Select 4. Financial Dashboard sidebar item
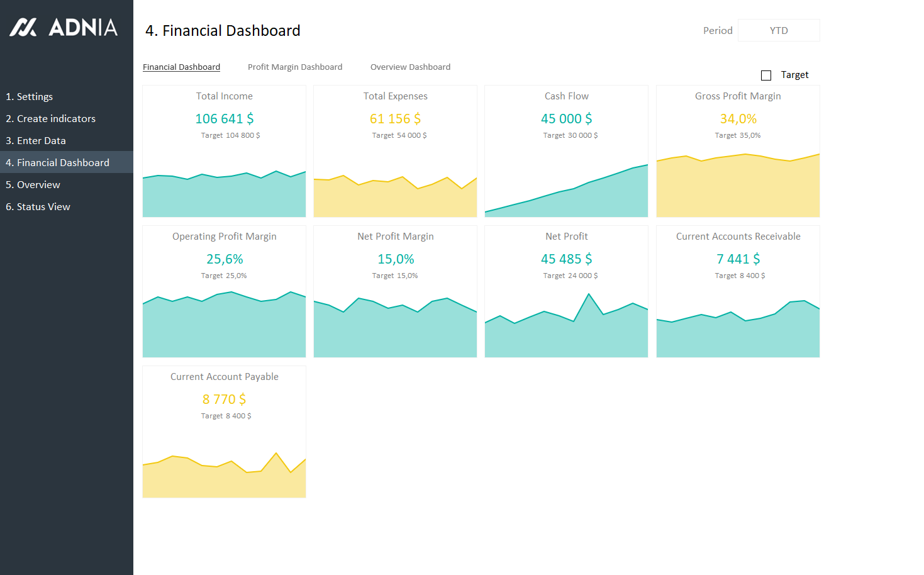The width and height of the screenshot is (924, 575). click(57, 163)
